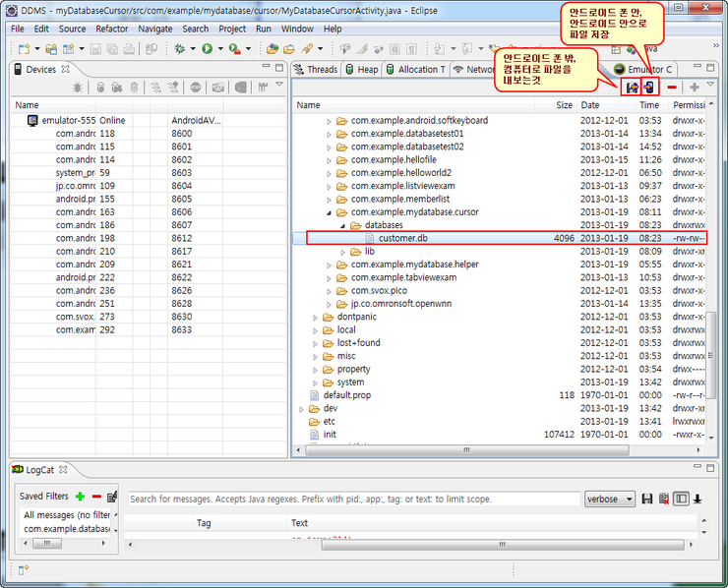Click the Open Perspective icon near Java
The width and height of the screenshot is (728, 588).
tap(616, 49)
